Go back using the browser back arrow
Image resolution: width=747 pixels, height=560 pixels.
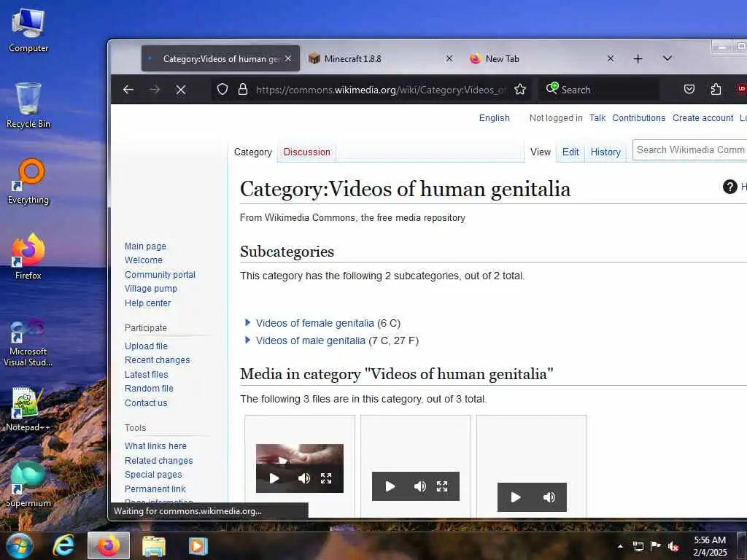click(128, 90)
